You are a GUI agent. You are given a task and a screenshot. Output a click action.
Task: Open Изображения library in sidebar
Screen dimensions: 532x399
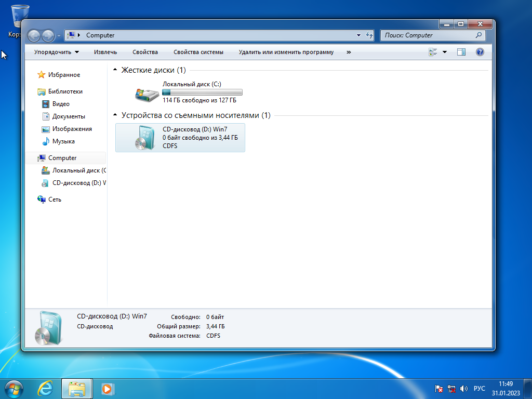(x=72, y=129)
